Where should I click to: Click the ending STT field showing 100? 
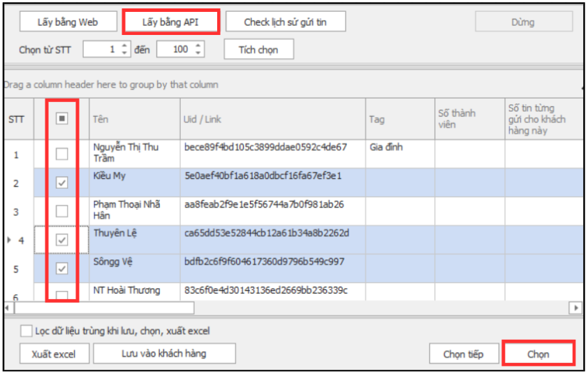pyautogui.click(x=176, y=50)
